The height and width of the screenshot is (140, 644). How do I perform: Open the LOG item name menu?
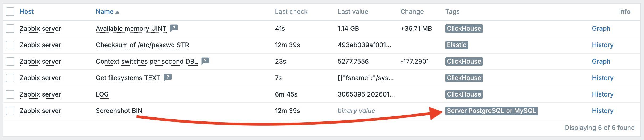click(102, 94)
